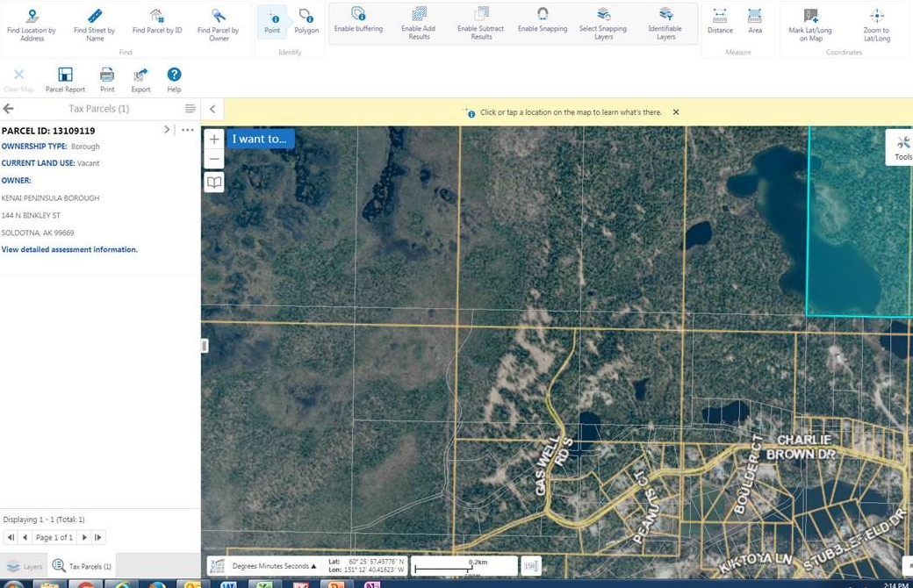Open the Help icon

click(174, 81)
